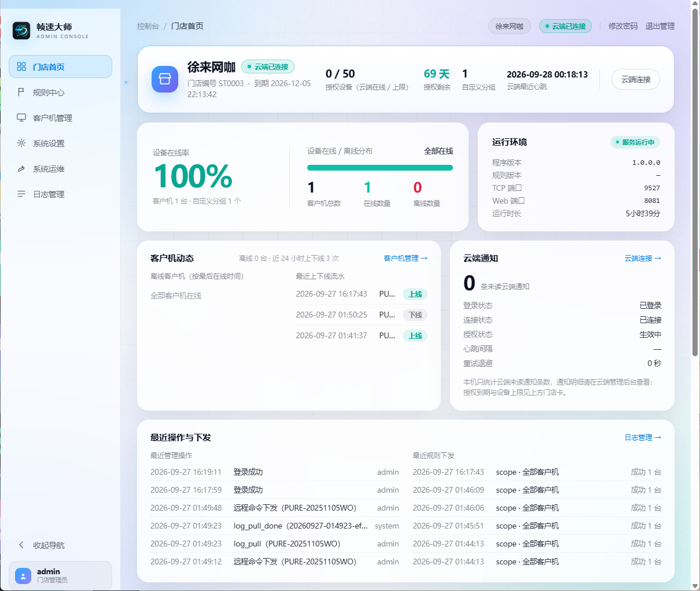This screenshot has width=700, height=591.
Task: Click the 系统设置 gear icon
Action: [21, 143]
